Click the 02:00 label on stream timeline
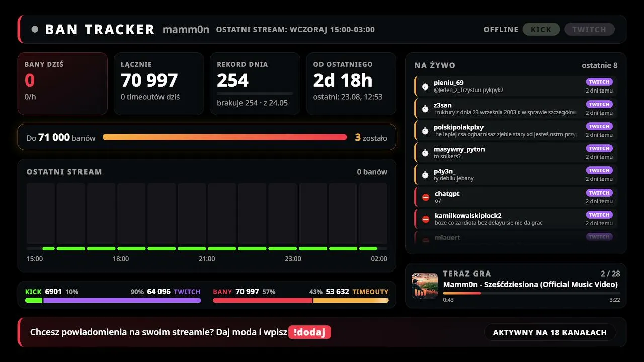This screenshot has width=644, height=362. click(379, 259)
